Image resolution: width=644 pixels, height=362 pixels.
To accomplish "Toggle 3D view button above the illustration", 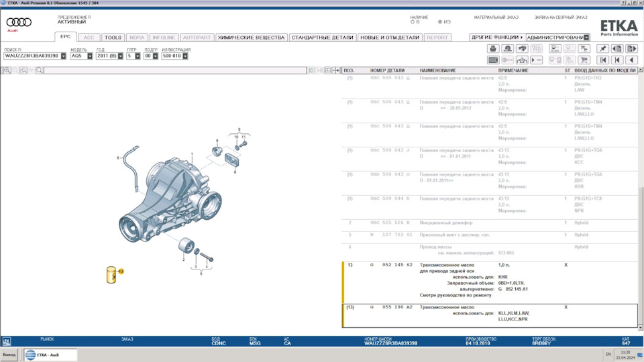I will (311, 70).
